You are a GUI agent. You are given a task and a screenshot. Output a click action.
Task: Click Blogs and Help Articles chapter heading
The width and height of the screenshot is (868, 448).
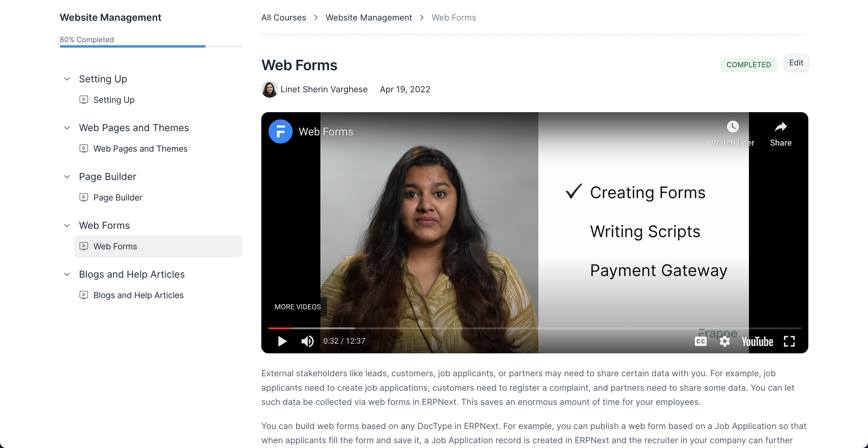(132, 274)
